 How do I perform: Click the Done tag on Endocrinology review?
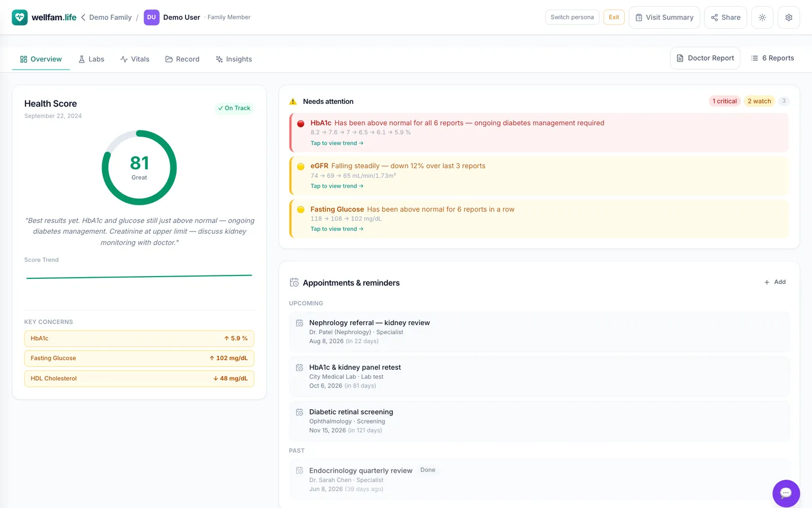[427, 470]
